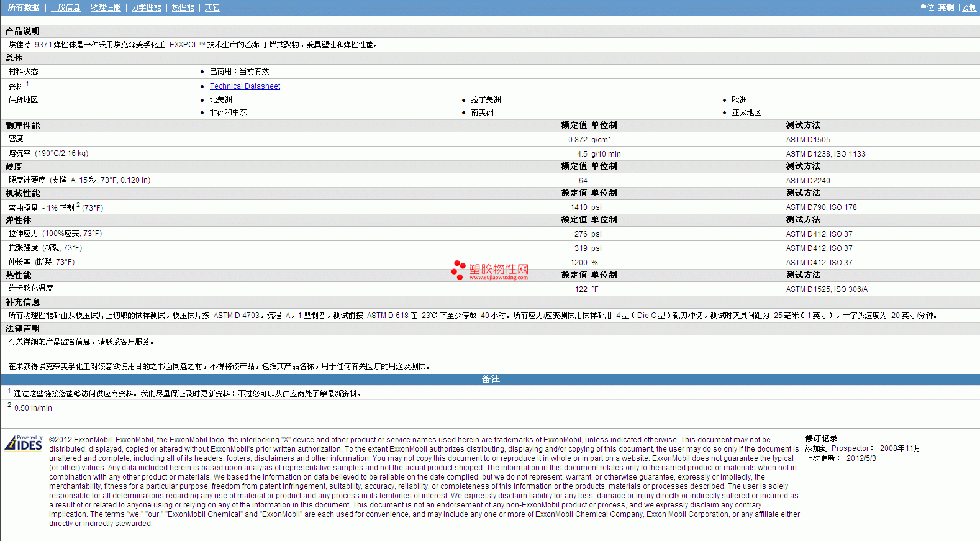The height and width of the screenshot is (541, 980).
Task: Select the 抗张强度 property label
Action: pos(45,248)
